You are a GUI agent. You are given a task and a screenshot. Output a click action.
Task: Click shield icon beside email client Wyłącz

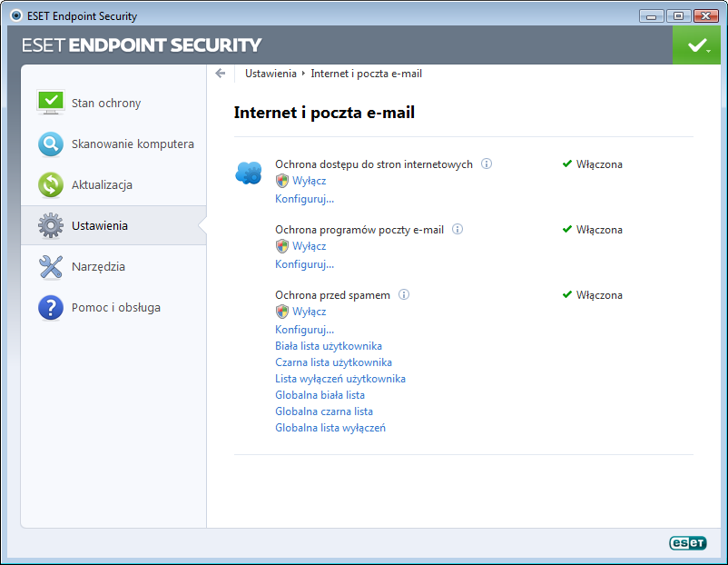pyautogui.click(x=281, y=246)
